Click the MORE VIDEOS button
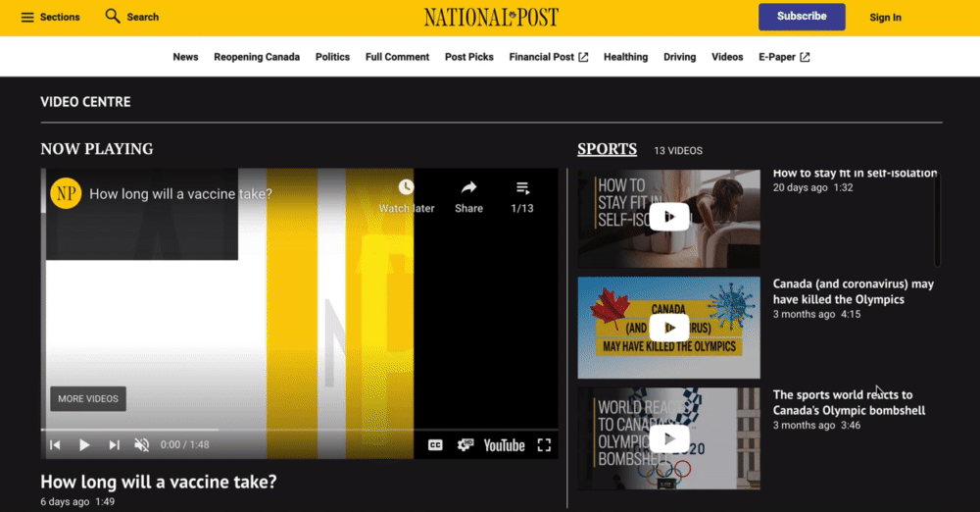This screenshot has height=512, width=980. [x=88, y=398]
